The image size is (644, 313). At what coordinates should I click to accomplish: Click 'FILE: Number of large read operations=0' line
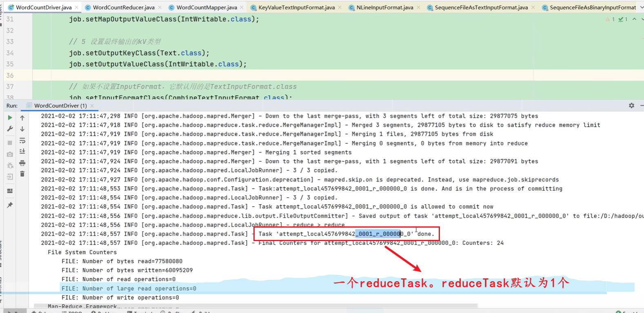point(129,288)
